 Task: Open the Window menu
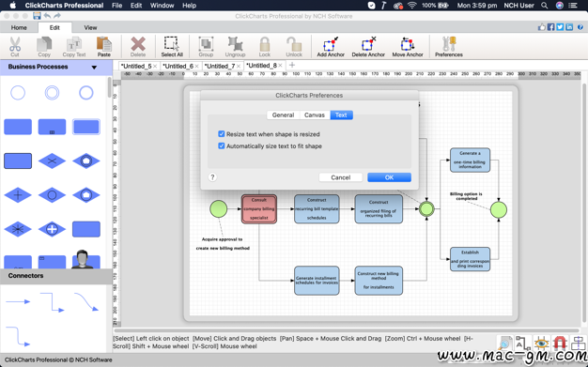pos(162,6)
